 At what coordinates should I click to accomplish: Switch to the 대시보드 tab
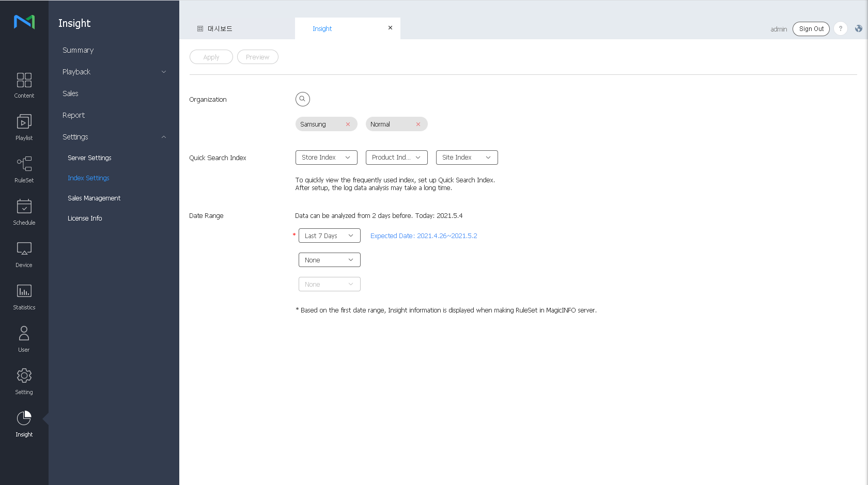(x=220, y=29)
